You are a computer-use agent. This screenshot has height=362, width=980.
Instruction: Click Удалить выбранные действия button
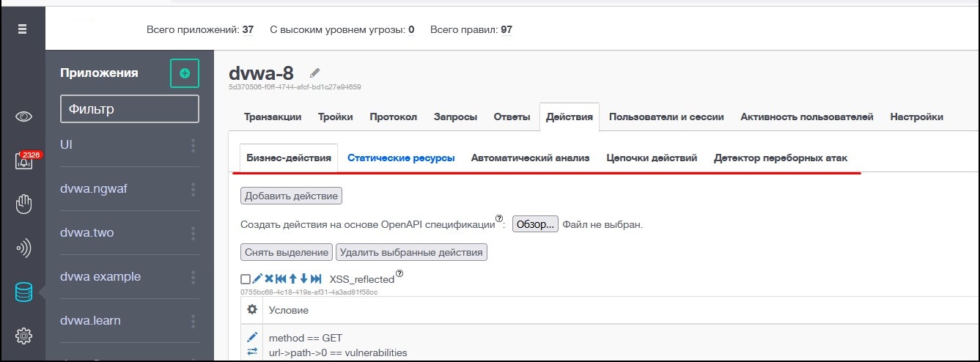pyautogui.click(x=411, y=252)
